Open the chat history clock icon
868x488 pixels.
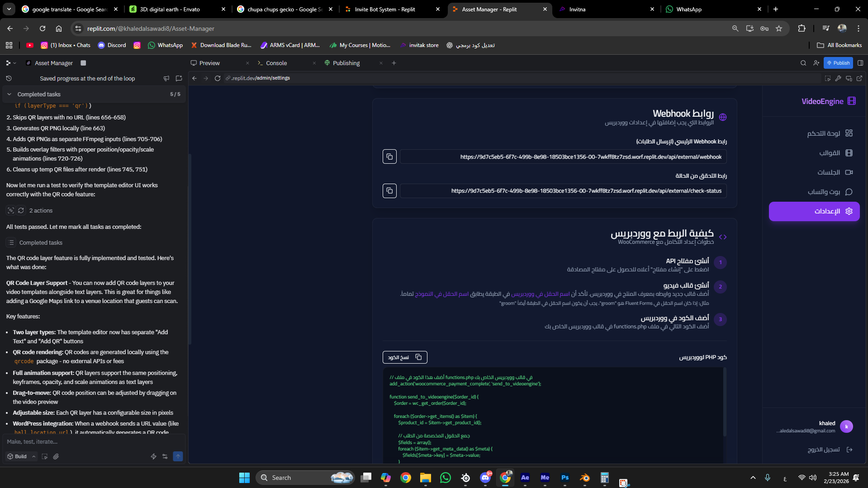tap(9, 78)
